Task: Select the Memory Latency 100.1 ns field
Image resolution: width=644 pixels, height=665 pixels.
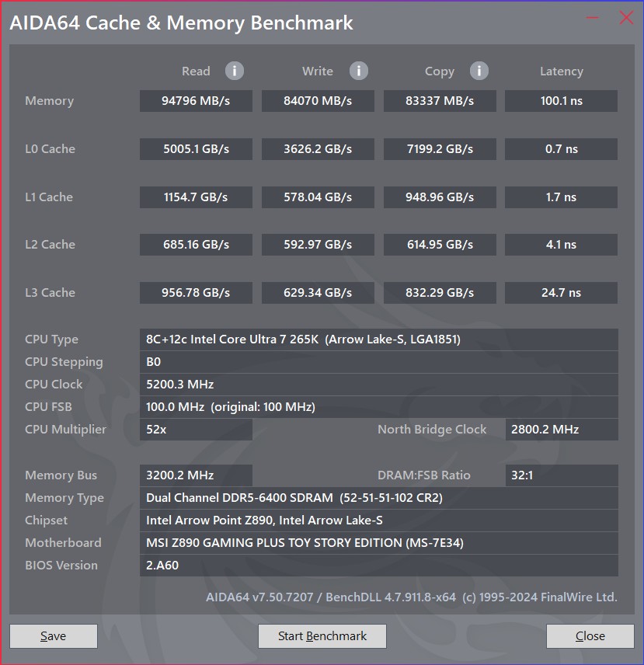Action: [562, 101]
